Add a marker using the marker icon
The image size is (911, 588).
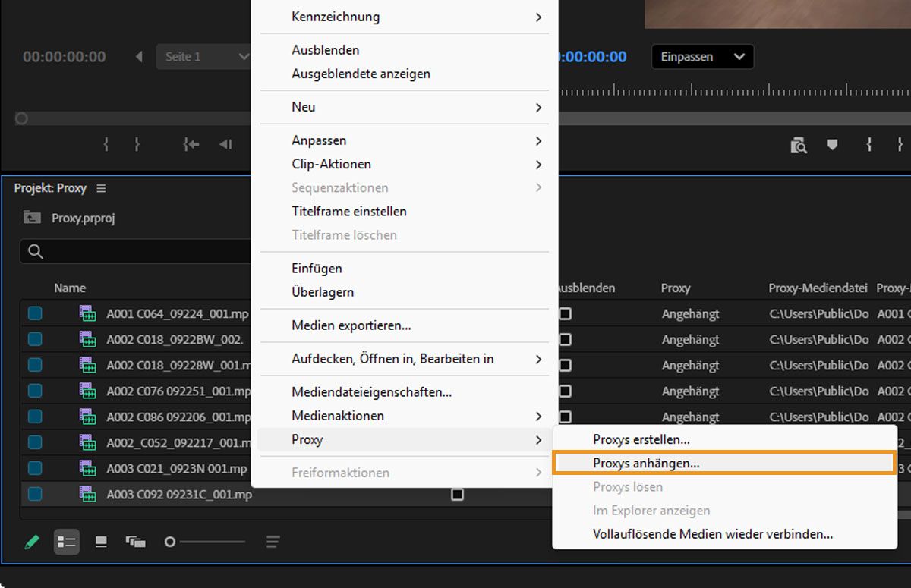[832, 144]
